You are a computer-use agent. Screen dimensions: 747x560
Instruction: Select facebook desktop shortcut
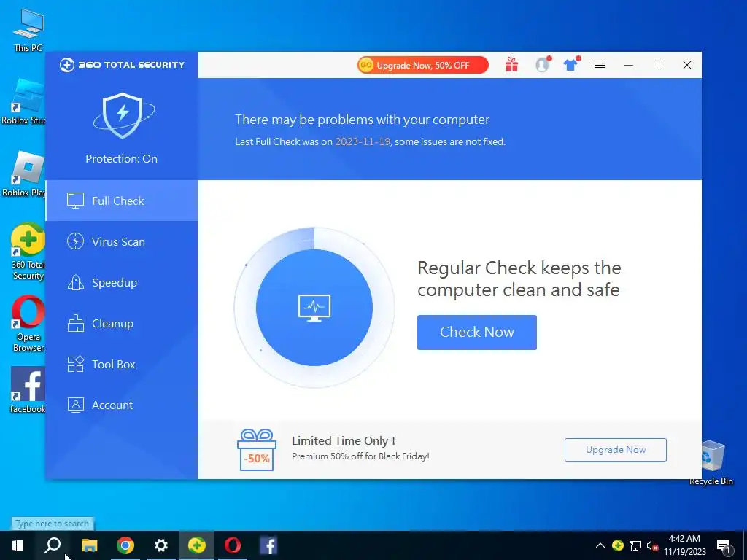[x=28, y=391]
